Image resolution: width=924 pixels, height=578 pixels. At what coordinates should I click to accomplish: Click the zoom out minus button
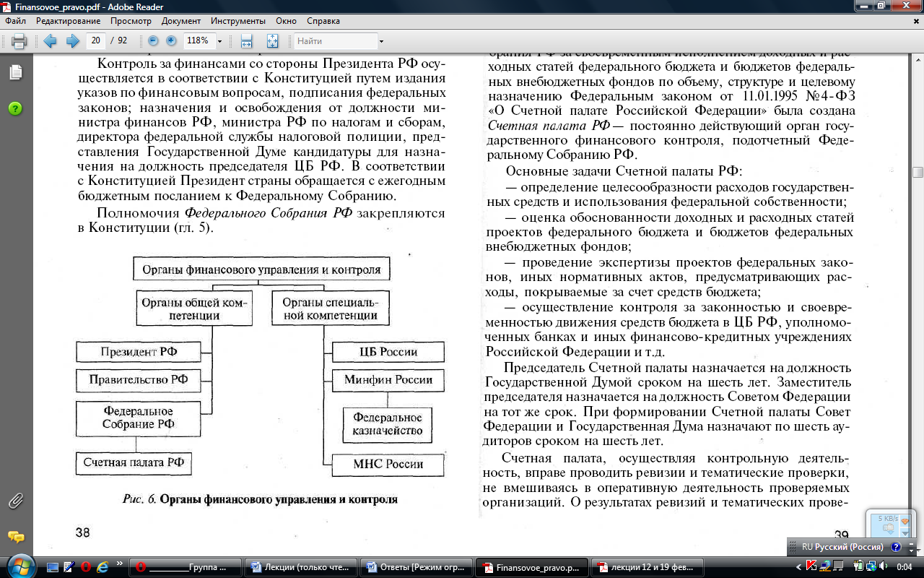153,41
